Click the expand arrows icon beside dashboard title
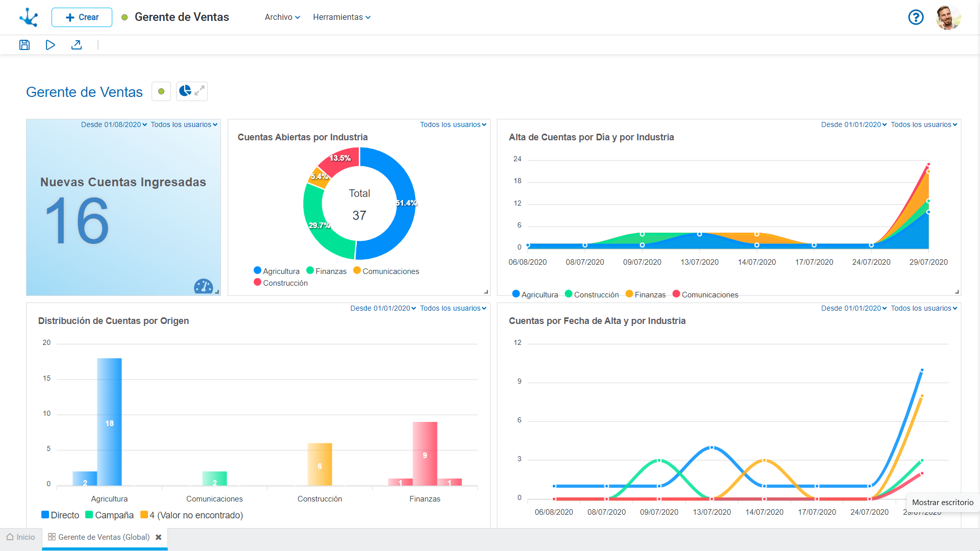The image size is (980, 551). 200,91
